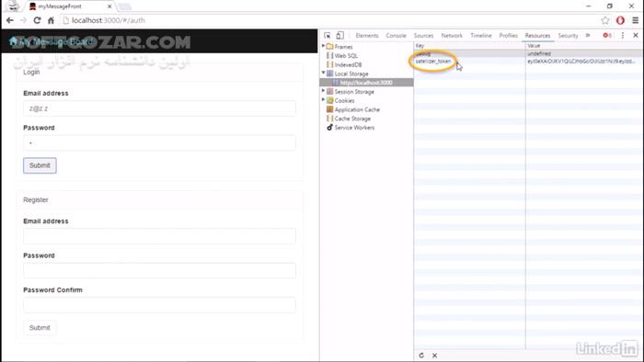The height and width of the screenshot is (362, 644).
Task: Collapse the Local Storage tree node
Action: pyautogui.click(x=323, y=73)
